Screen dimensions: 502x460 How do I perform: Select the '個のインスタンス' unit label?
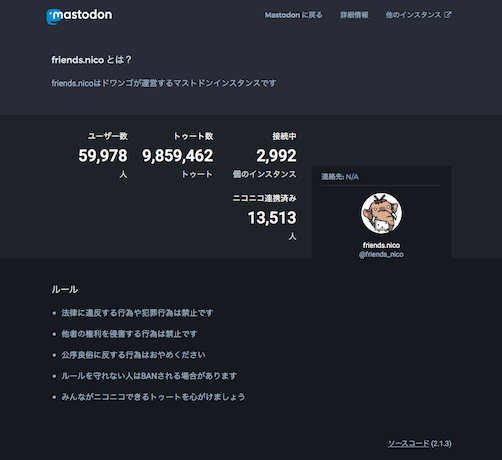tap(265, 174)
